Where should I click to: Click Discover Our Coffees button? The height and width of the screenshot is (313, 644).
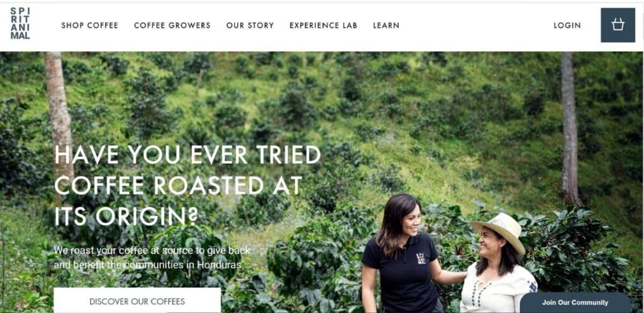click(137, 300)
